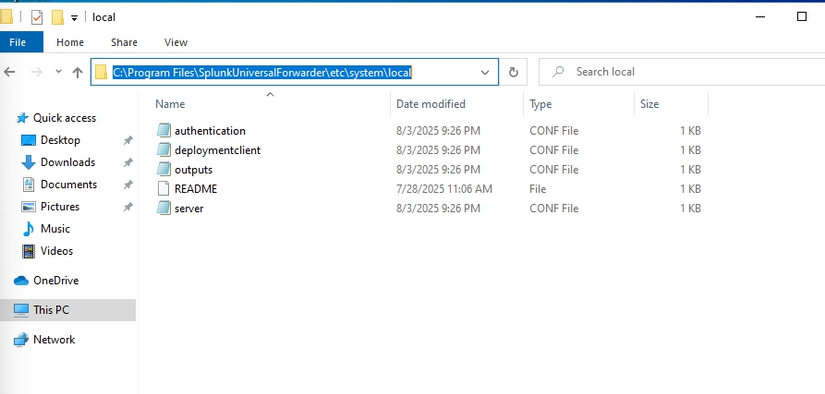Click the Desktop folder icon
The height and width of the screenshot is (394, 825).
28,140
